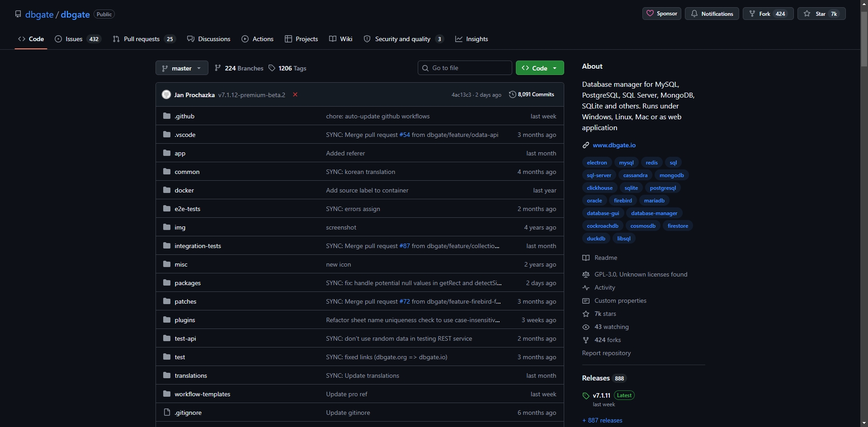The image size is (868, 427).
Task: Click the watching eye icon
Action: (586, 327)
